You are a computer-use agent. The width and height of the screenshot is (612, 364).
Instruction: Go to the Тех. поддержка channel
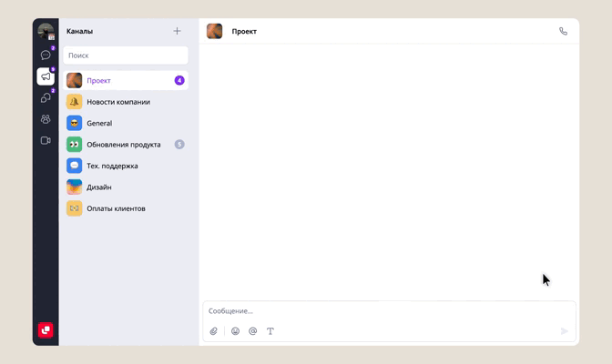click(x=112, y=166)
